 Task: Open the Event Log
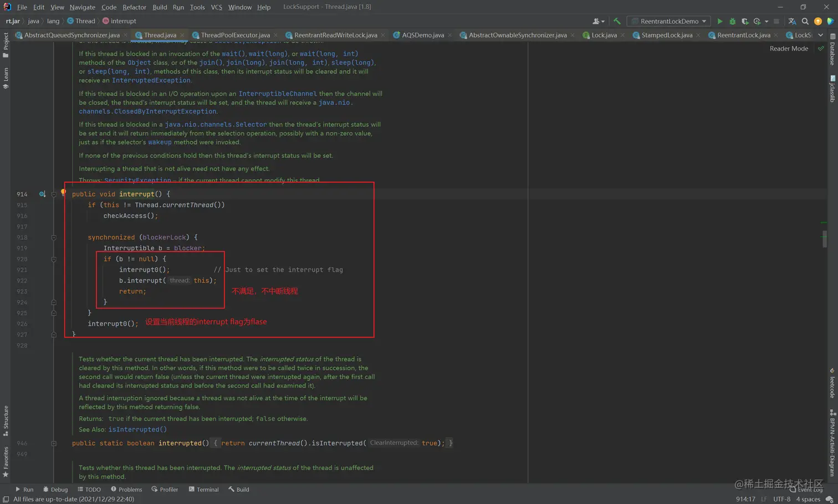click(x=806, y=490)
